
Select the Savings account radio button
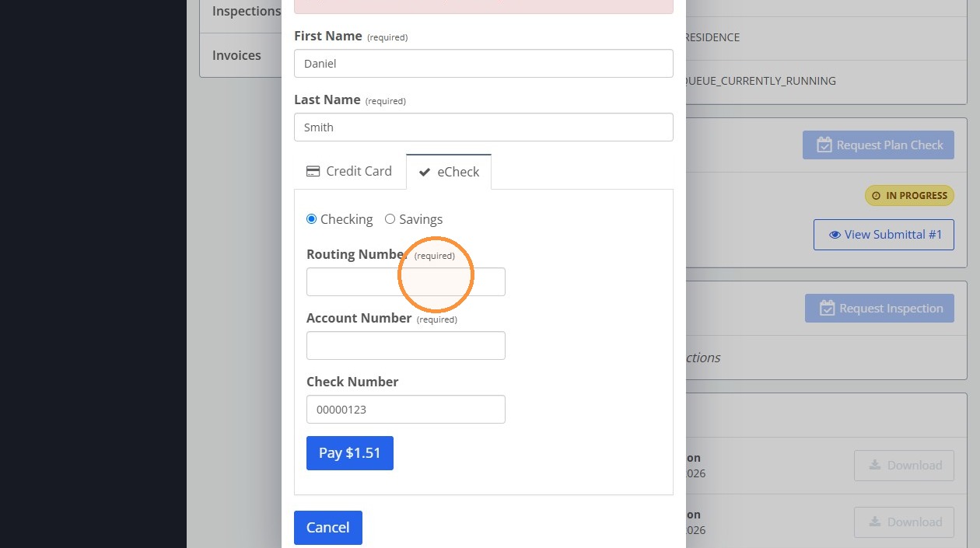coord(390,219)
